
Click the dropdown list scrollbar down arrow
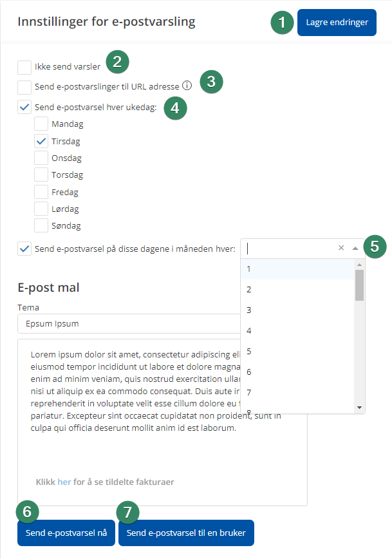359,408
